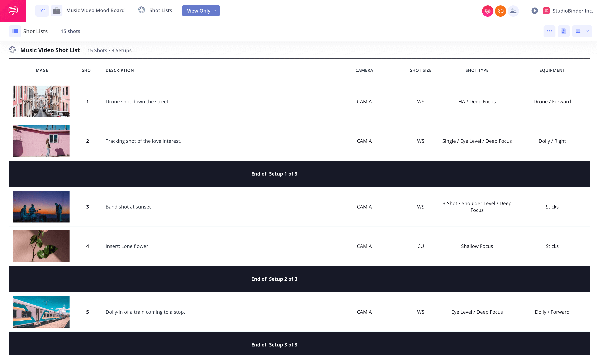Open the video preview playback icon
The height and width of the screenshot is (364, 597).
(535, 11)
